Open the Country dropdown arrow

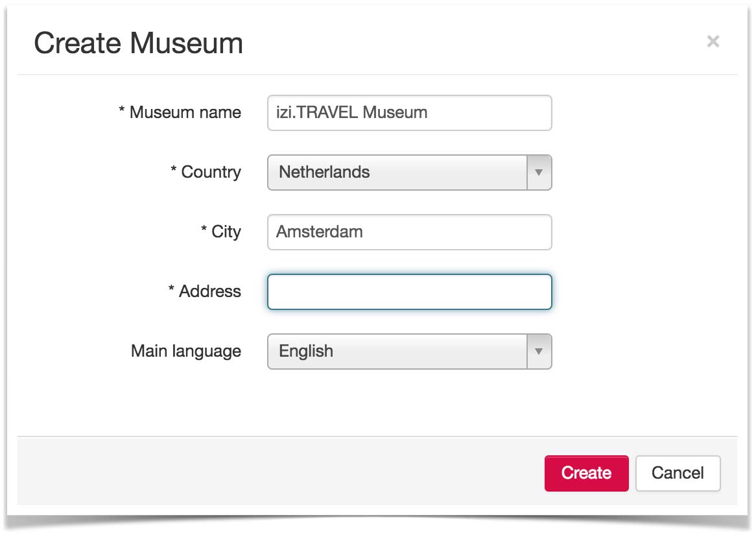[539, 173]
